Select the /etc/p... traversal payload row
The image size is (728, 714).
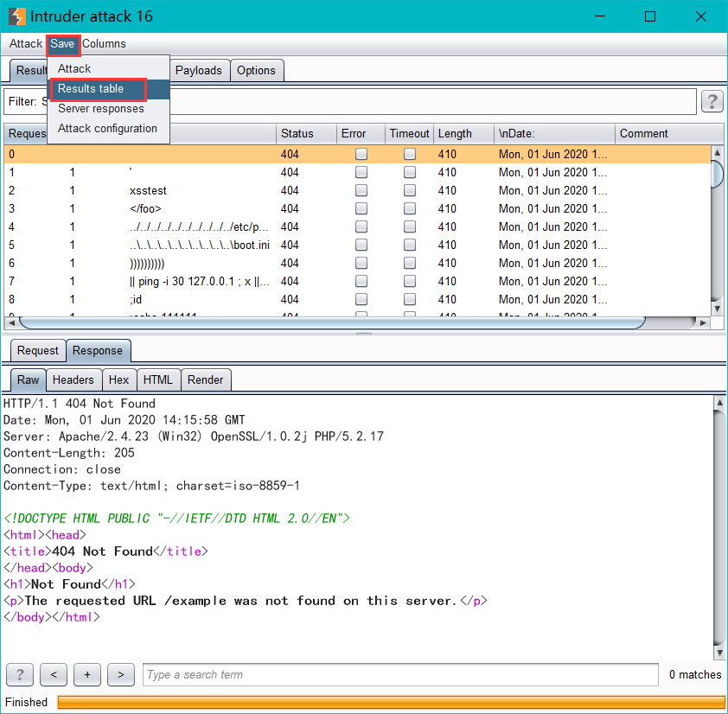[x=357, y=226]
